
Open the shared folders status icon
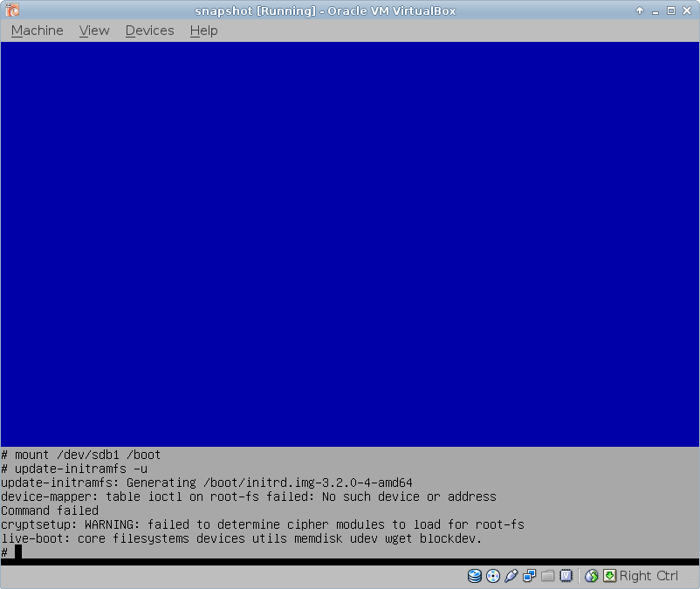click(548, 576)
